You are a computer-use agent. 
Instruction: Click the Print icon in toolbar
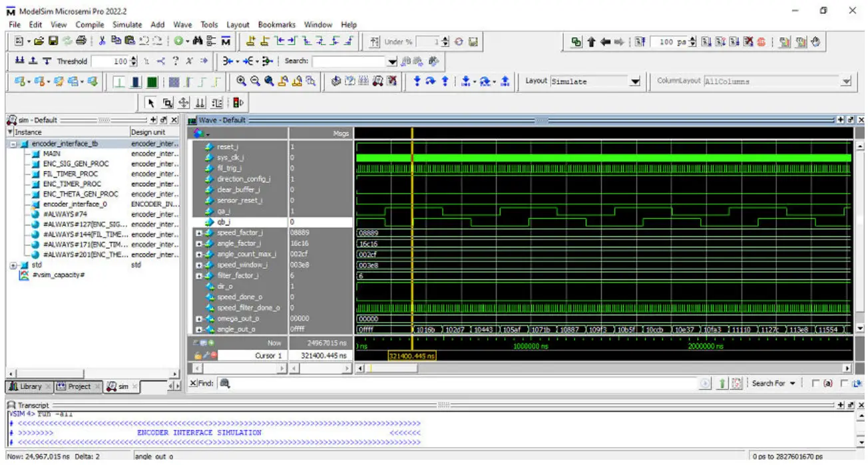tap(81, 41)
